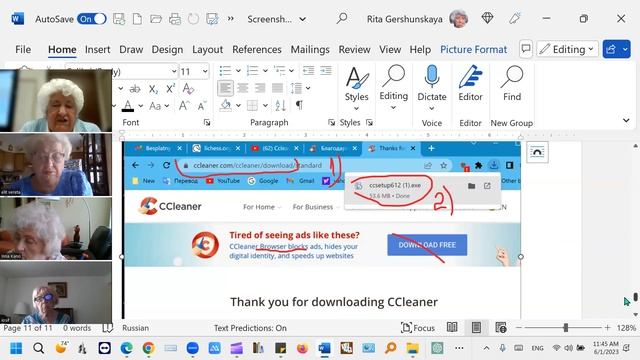The height and width of the screenshot is (360, 640).
Task: Apply bulleted list formatting
Action: pyautogui.click(x=225, y=71)
